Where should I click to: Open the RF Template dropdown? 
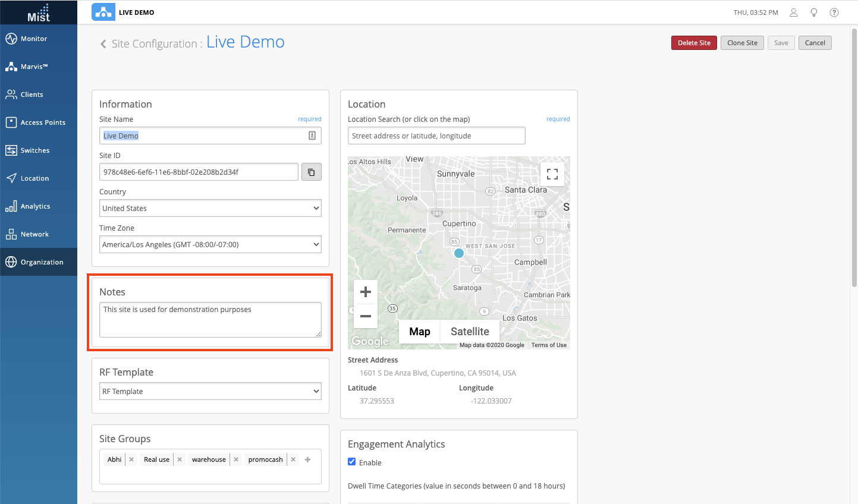(x=210, y=392)
